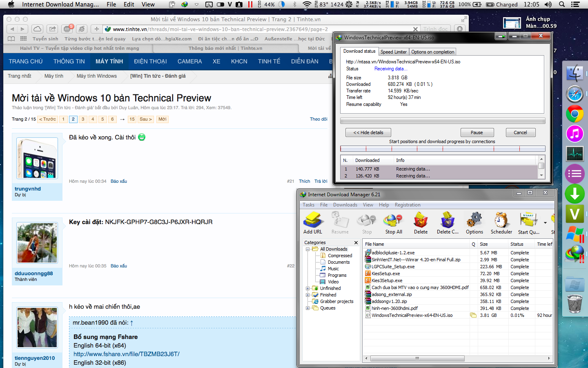Open user trungvnhd profile link

(28, 189)
